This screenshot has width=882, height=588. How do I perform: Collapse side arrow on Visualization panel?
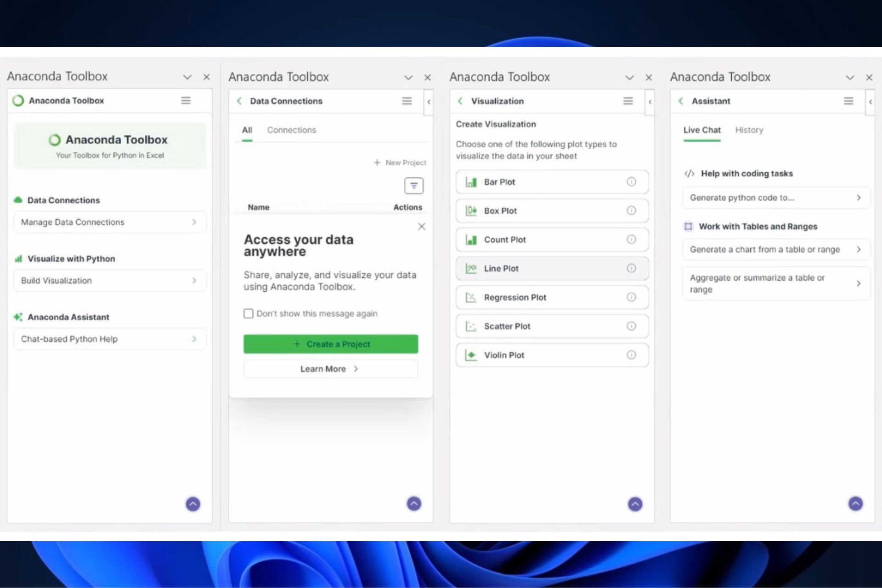coord(650,102)
